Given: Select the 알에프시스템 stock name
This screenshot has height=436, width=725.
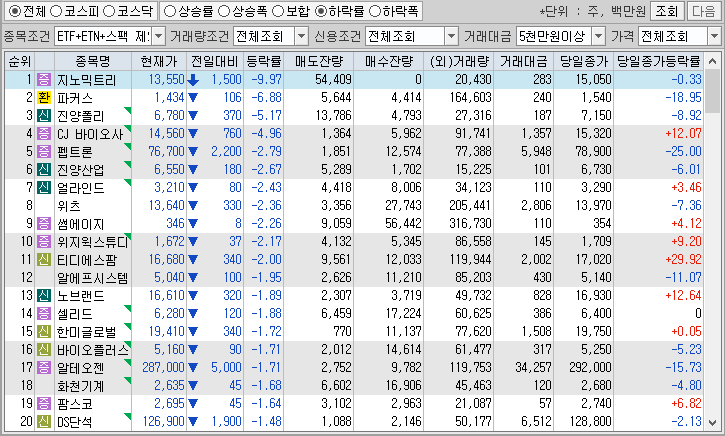Looking at the screenshot, I should click(92, 278).
